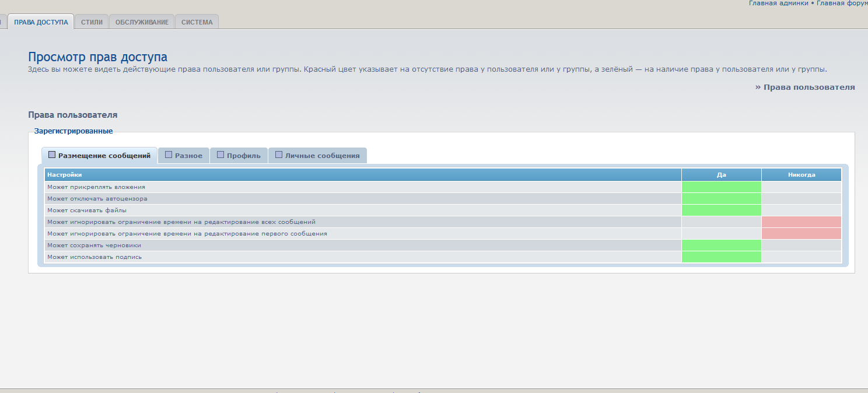Click green cell for Может прикреплять вложения
This screenshot has width=868, height=393.
(721, 187)
